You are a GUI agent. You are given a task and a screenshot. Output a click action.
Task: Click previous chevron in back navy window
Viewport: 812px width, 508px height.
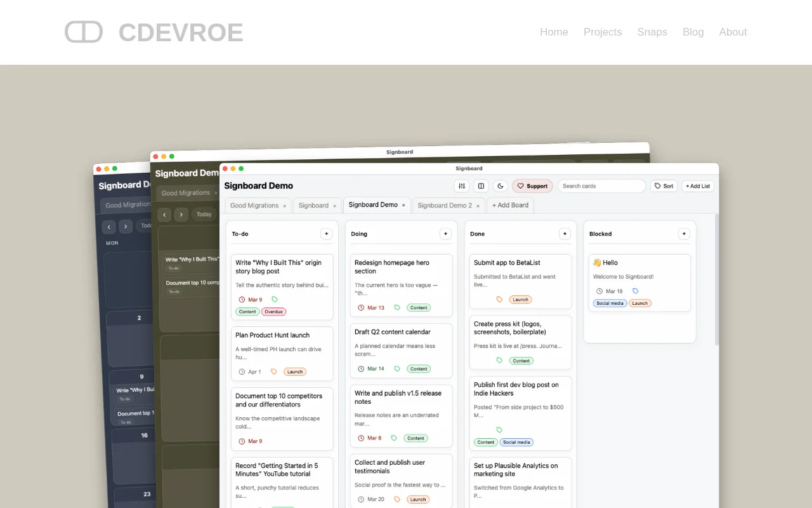pyautogui.click(x=109, y=227)
